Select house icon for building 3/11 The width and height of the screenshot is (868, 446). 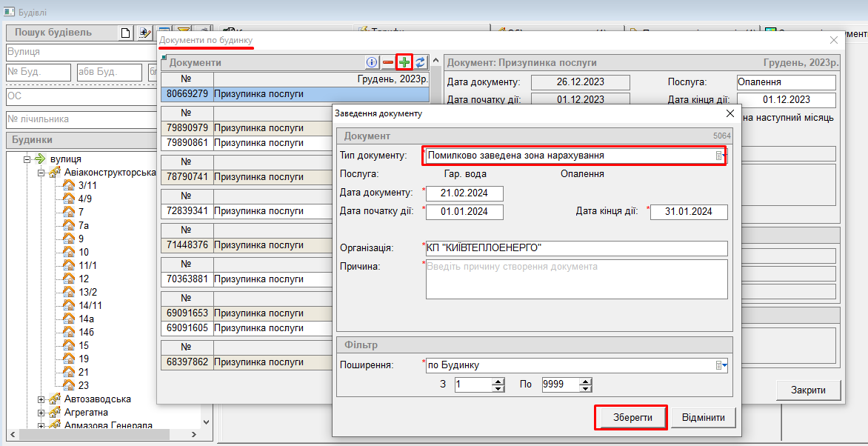(x=69, y=185)
